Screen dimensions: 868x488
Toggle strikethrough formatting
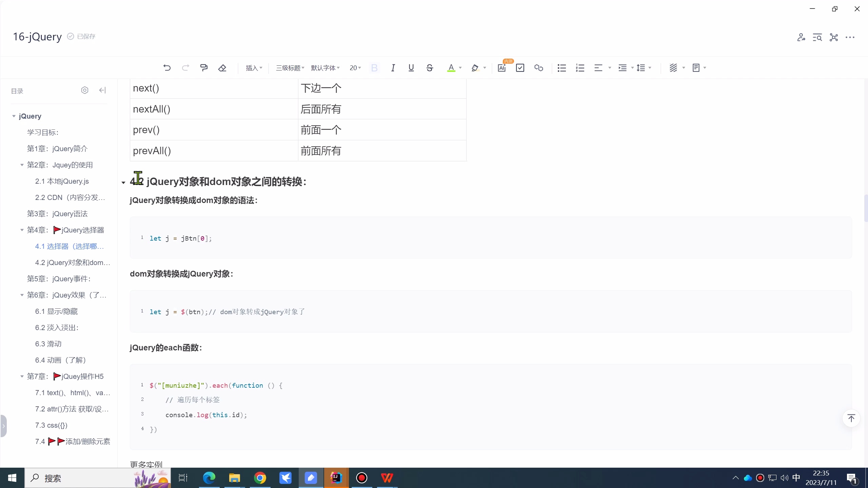[x=429, y=67]
